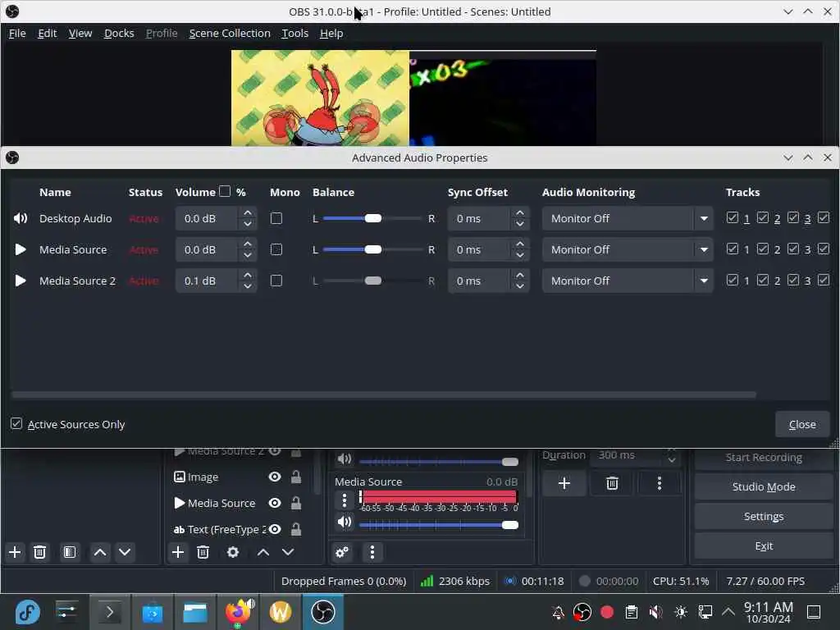Lock the Image source
Viewport: 840px width, 630px height.
pos(295,477)
